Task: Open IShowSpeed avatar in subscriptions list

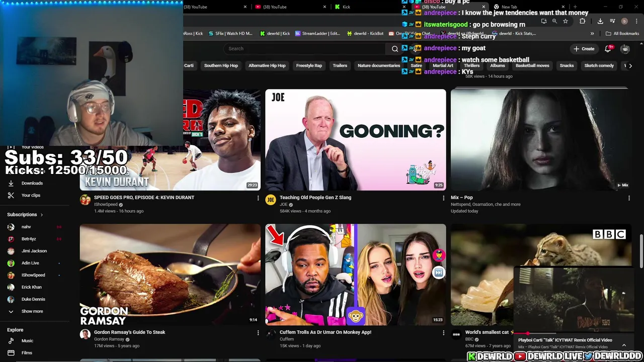Action: click(11, 275)
